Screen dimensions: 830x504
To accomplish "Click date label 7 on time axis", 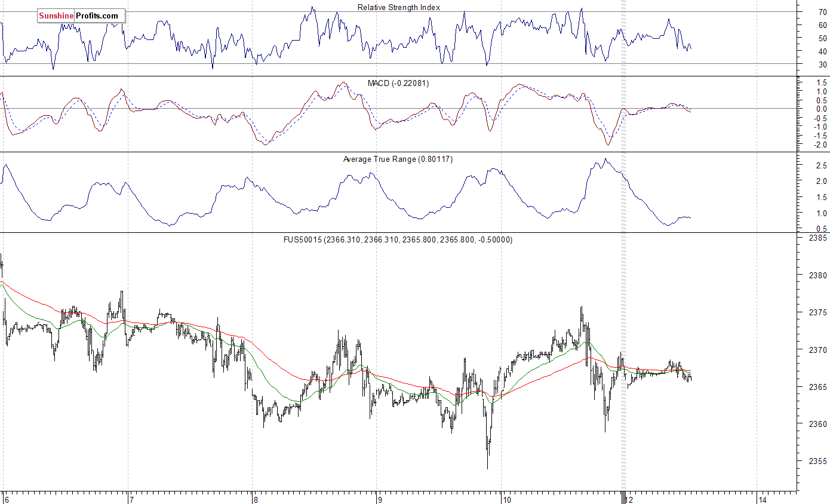I will pyautogui.click(x=131, y=499).
